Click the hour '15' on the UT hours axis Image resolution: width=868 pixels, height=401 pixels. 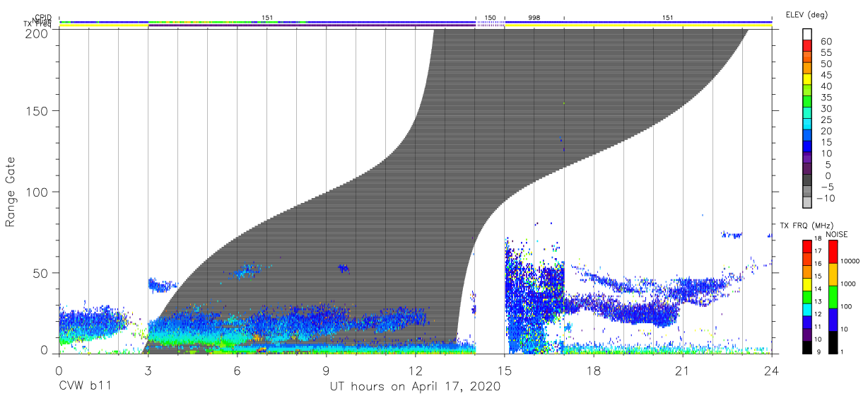tap(504, 371)
